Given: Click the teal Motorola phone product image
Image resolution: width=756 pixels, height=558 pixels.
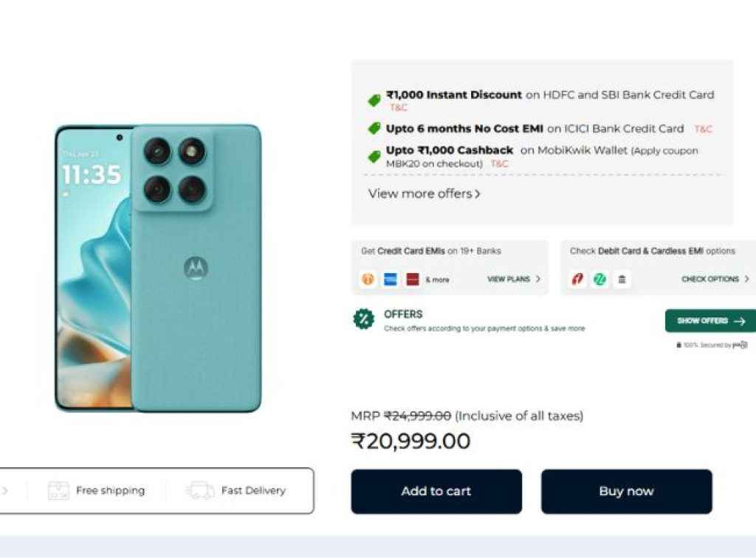Looking at the screenshot, I should pos(159,268).
